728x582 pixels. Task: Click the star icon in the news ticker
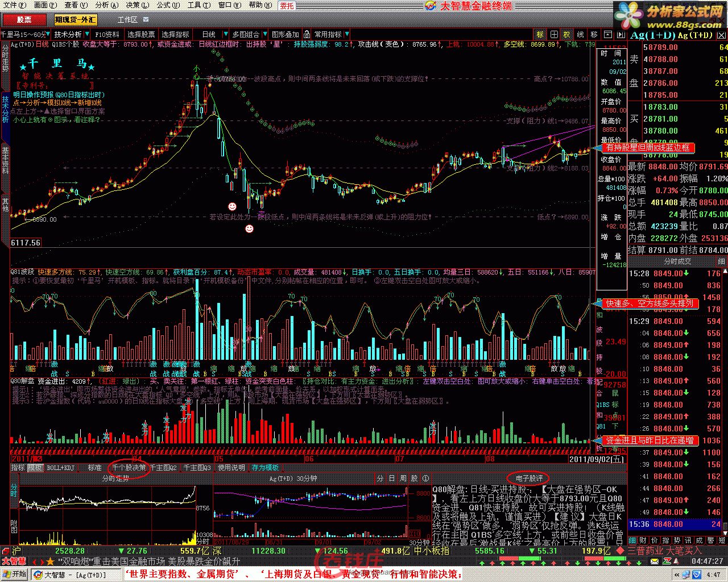coord(50,561)
